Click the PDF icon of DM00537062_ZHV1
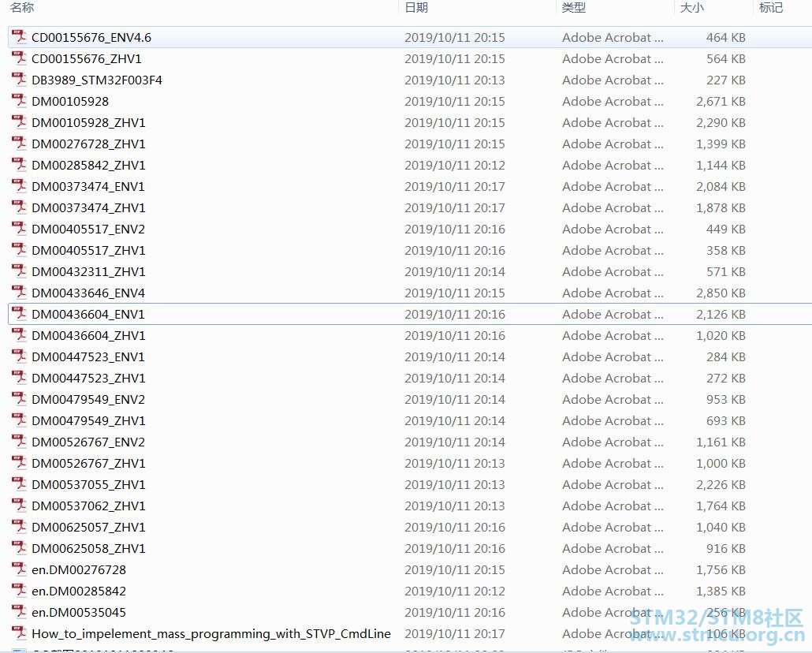Screen dimensions: 812x653 pyautogui.click(x=19, y=505)
